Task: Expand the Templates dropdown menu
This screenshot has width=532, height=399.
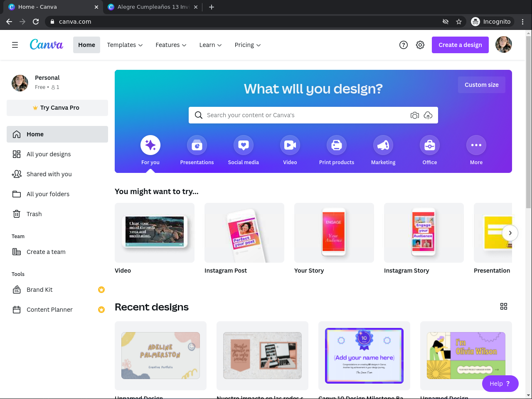Action: pos(125,45)
